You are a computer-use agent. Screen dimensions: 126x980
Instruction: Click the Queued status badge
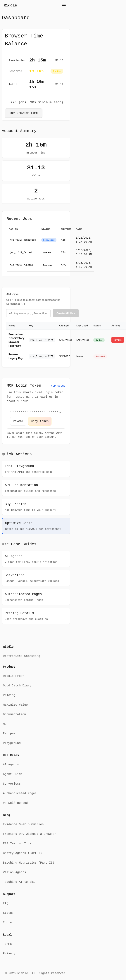click(47, 253)
